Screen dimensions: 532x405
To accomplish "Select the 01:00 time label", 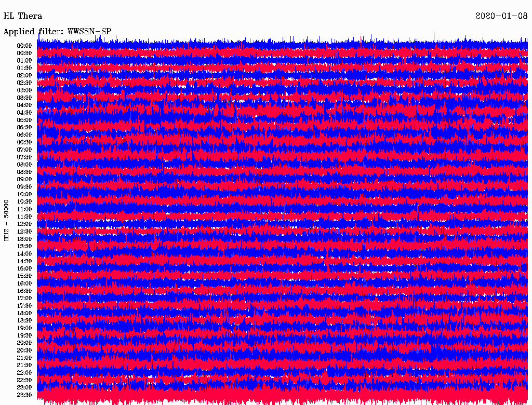I will click(x=24, y=61).
